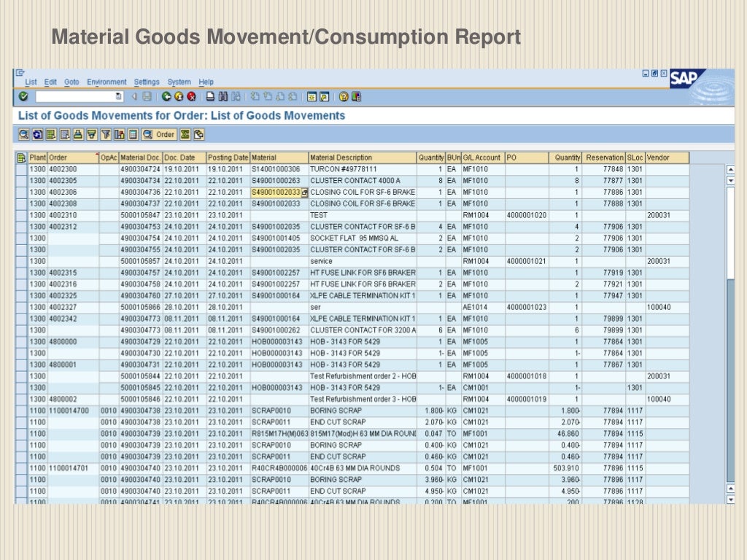Image resolution: width=747 pixels, height=560 pixels.
Task: Click the select-all rows corner icon
Action: pos(21,157)
